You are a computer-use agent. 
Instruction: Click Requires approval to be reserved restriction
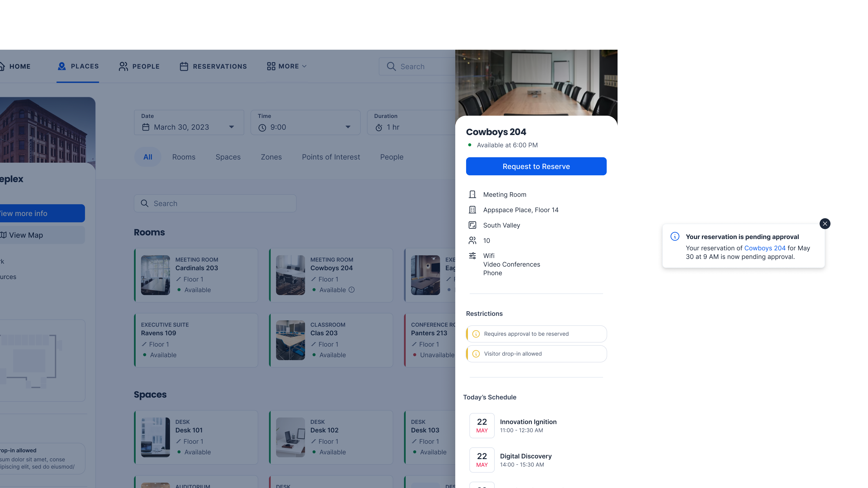tap(536, 334)
